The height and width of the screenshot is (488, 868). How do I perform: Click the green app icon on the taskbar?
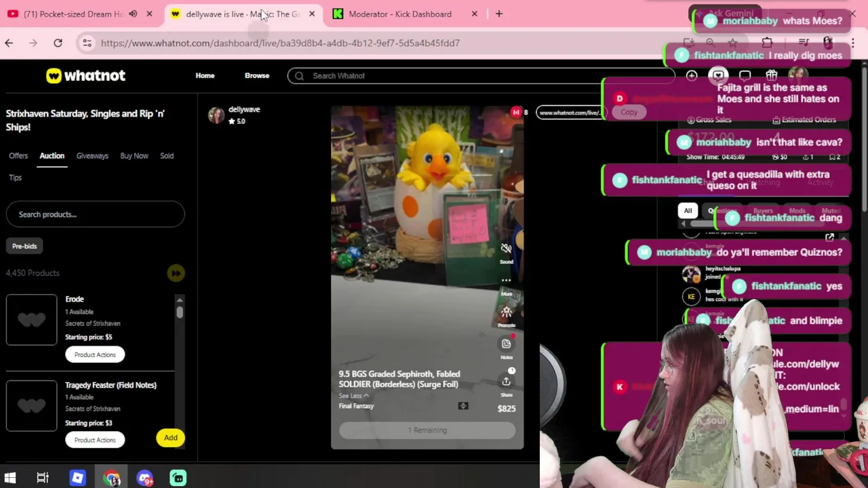point(178,478)
